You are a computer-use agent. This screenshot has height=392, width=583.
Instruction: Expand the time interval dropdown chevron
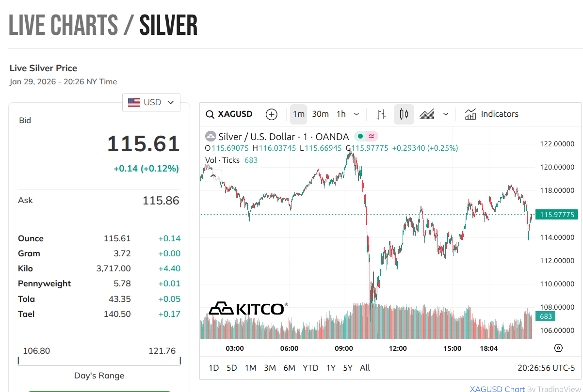click(x=356, y=114)
